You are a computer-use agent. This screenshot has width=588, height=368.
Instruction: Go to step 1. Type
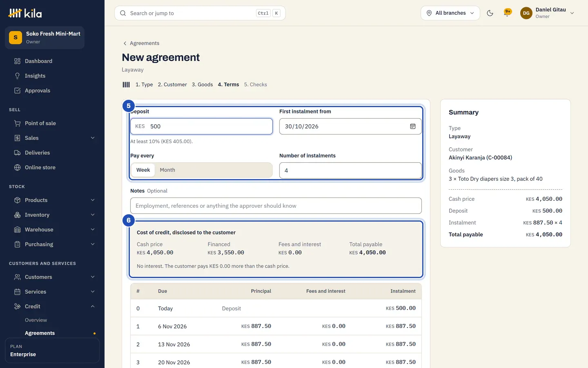tap(144, 85)
